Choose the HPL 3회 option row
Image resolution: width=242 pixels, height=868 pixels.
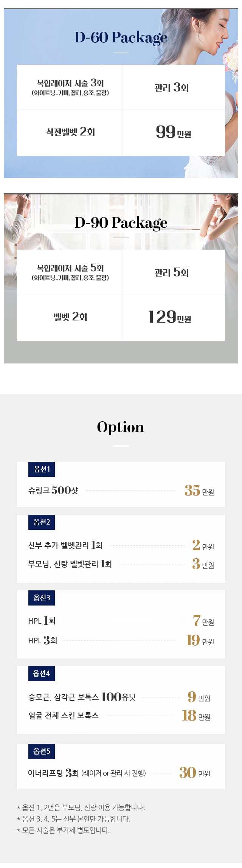pos(121,640)
